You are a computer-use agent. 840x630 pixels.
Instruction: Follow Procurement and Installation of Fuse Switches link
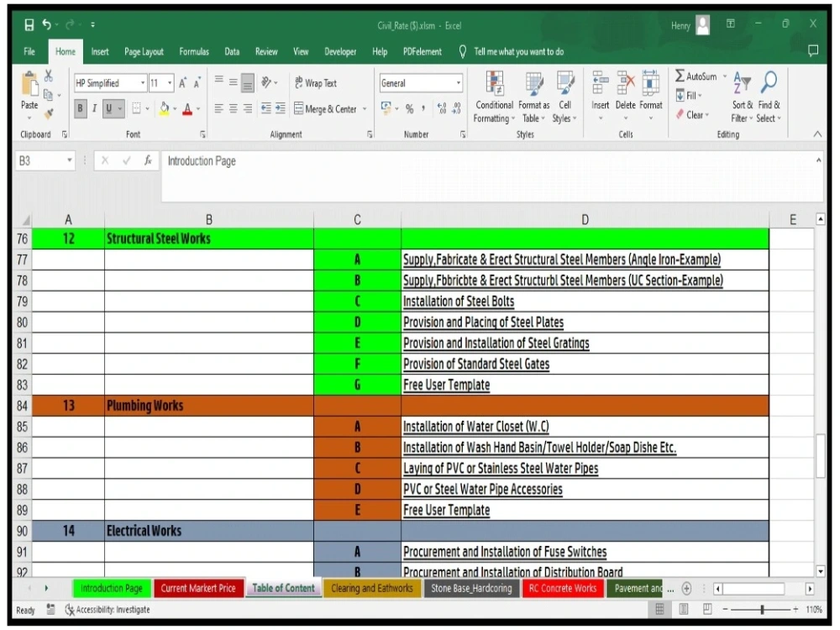(x=505, y=553)
